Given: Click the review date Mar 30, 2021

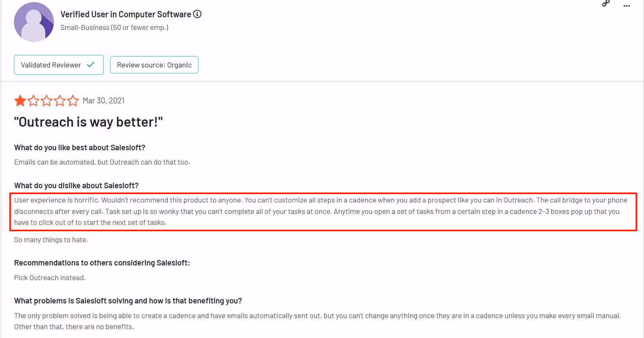Looking at the screenshot, I should (103, 100).
